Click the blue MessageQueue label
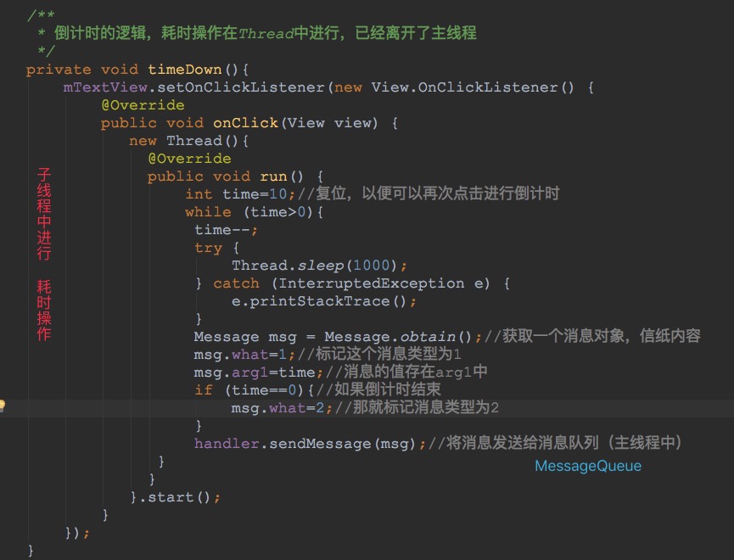 pyautogui.click(x=588, y=466)
